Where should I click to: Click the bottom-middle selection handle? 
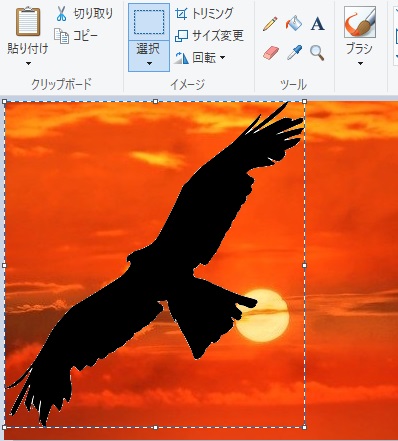(155, 427)
